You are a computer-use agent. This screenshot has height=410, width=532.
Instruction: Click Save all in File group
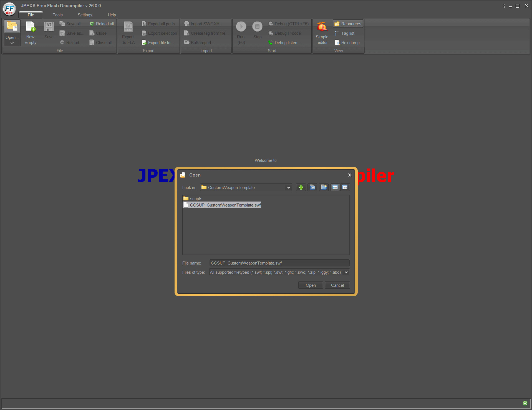point(70,24)
